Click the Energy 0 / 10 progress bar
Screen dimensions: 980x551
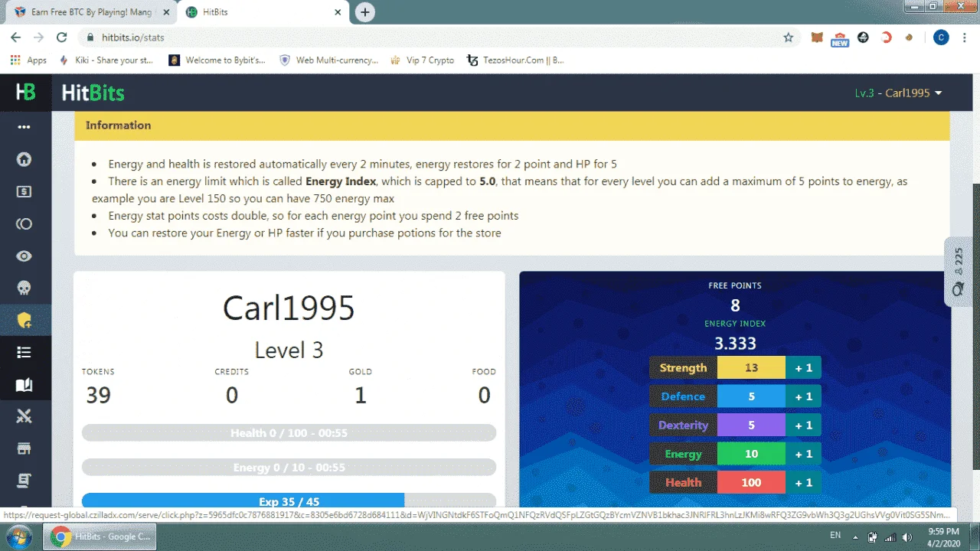(x=289, y=467)
